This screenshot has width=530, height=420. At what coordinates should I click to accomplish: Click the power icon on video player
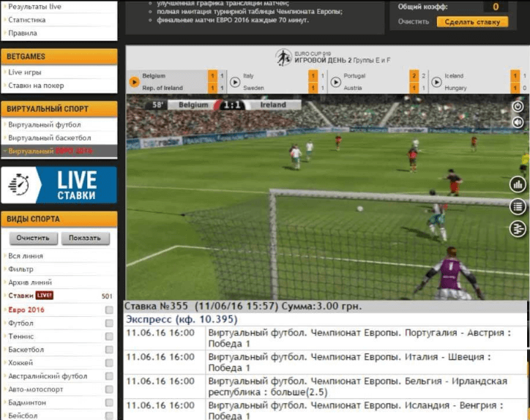pyautogui.click(x=518, y=107)
